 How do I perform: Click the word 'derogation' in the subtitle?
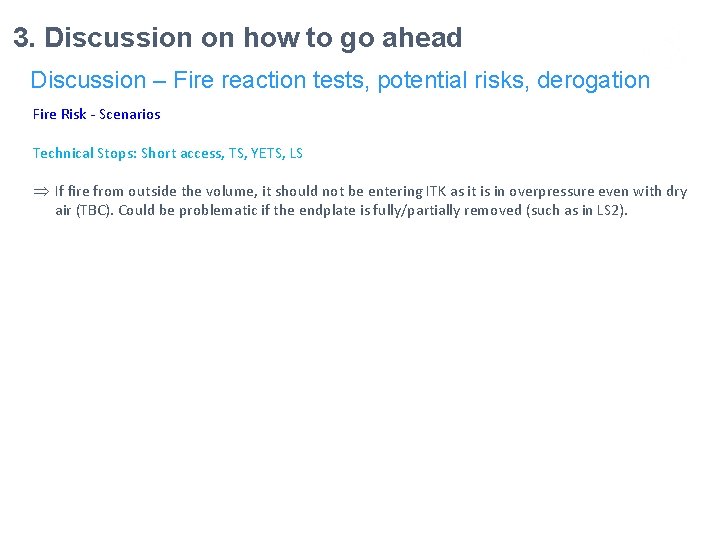coord(593,81)
